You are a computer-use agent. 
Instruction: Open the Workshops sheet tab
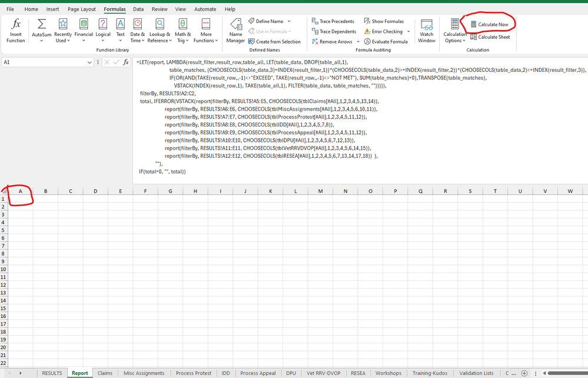(388, 373)
